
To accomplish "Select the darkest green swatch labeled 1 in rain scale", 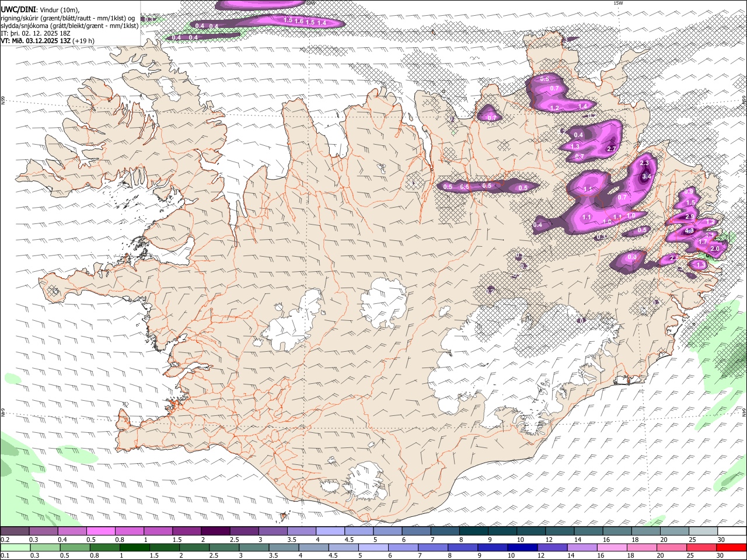I will click(x=135, y=547).
